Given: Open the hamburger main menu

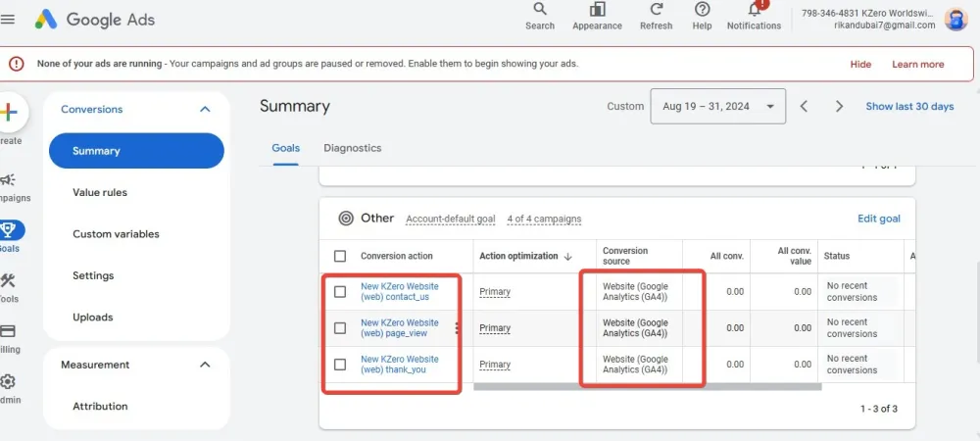Looking at the screenshot, I should click(8, 19).
